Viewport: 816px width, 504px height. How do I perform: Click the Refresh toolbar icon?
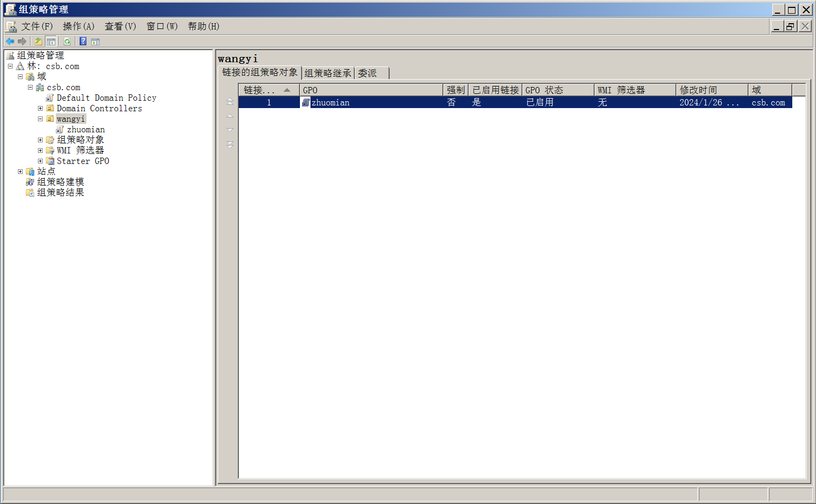click(x=67, y=41)
